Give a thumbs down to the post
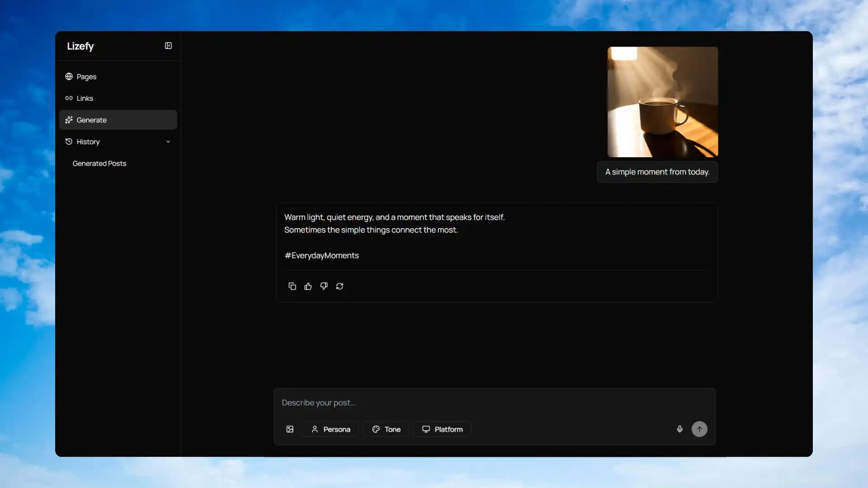The width and height of the screenshot is (868, 488). tap(324, 286)
